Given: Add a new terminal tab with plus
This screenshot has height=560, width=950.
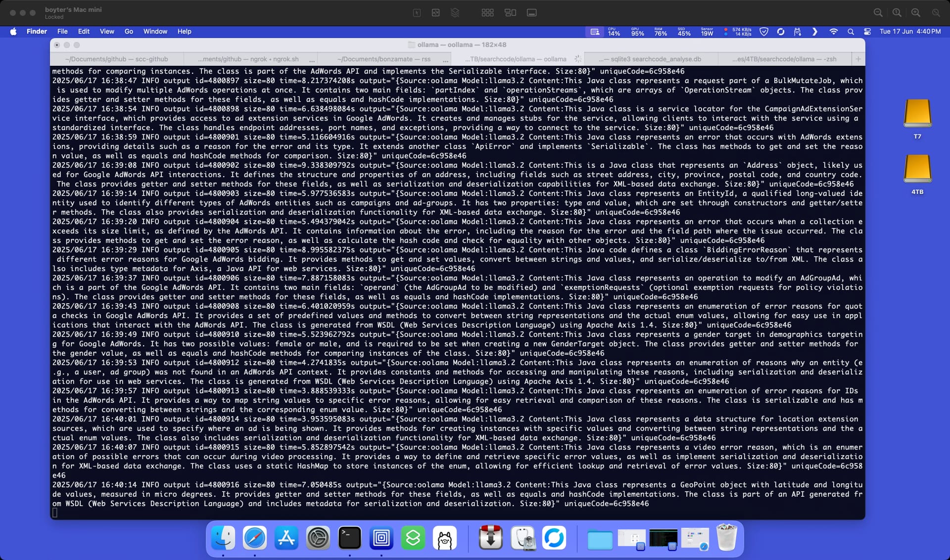Looking at the screenshot, I should 858,59.
